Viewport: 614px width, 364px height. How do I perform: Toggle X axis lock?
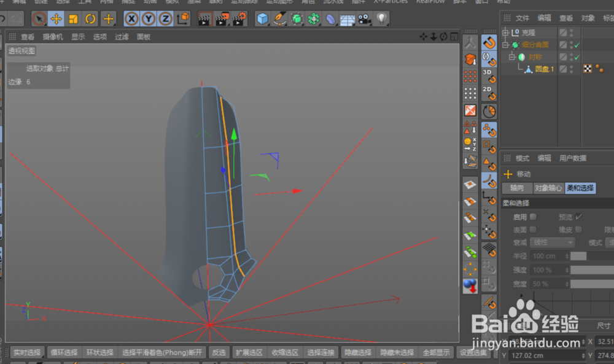[x=131, y=18]
